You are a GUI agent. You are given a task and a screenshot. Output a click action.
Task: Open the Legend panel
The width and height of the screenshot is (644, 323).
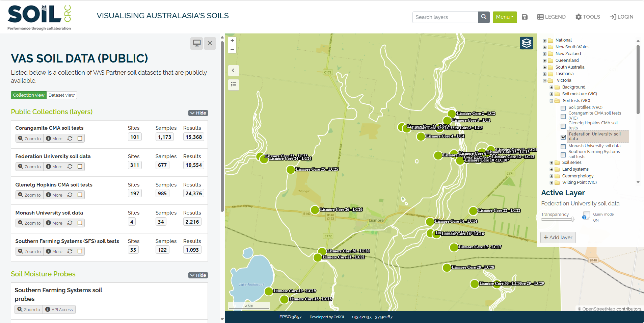551,17
